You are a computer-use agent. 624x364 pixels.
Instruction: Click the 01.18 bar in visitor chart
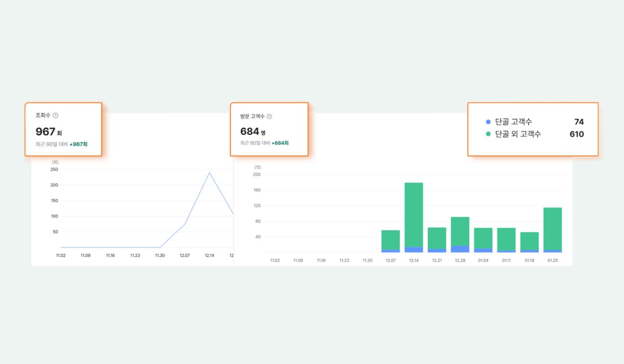(x=529, y=242)
